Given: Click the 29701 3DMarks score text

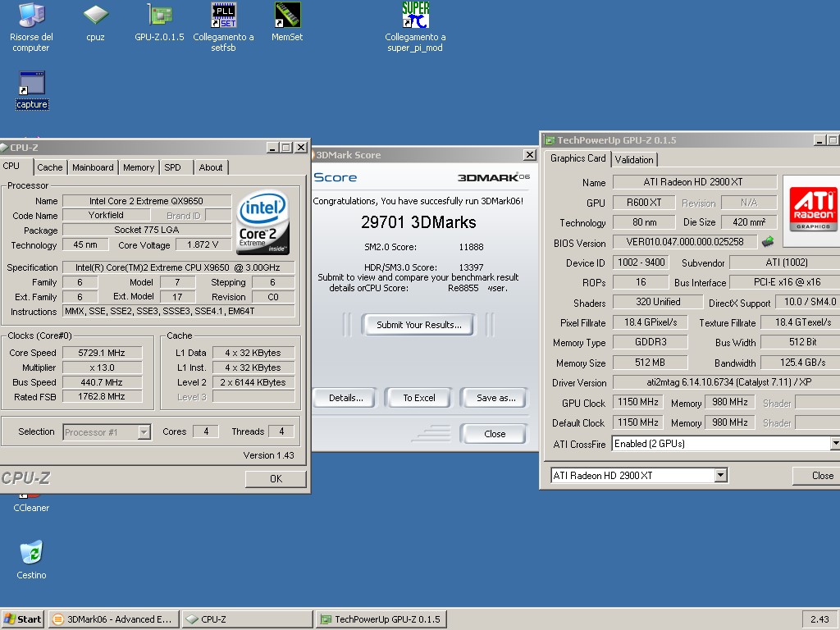Looking at the screenshot, I should click(418, 222).
